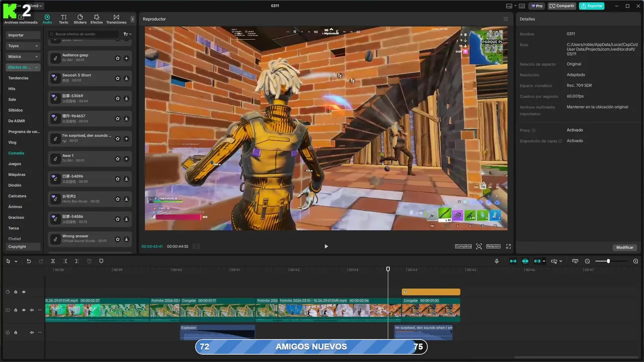Show more tabs with the right arrow
This screenshot has width=644, height=362.
pos(132,19)
